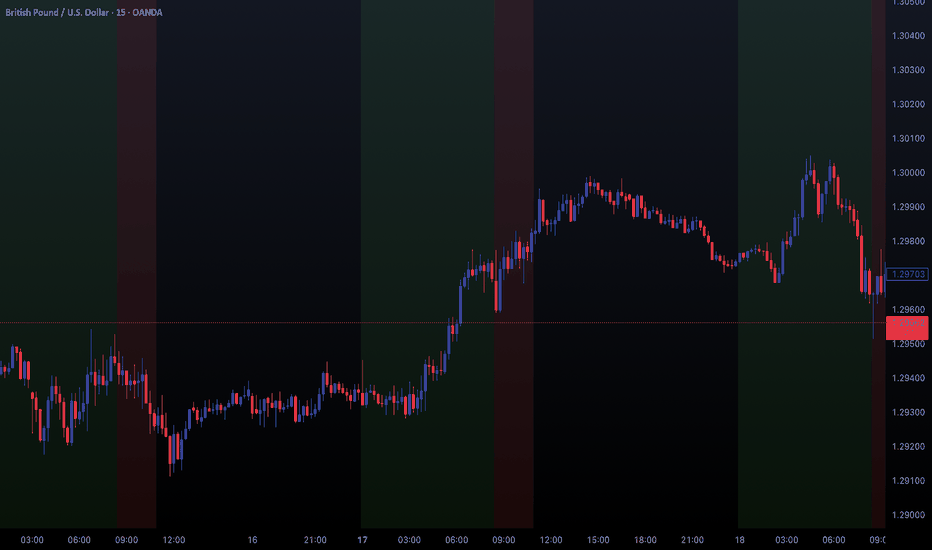Click the 03:00 label right after date 17
The image size is (932, 550).
click(x=409, y=540)
